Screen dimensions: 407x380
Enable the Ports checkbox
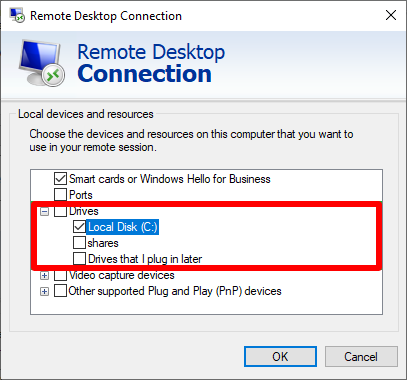[60, 195]
